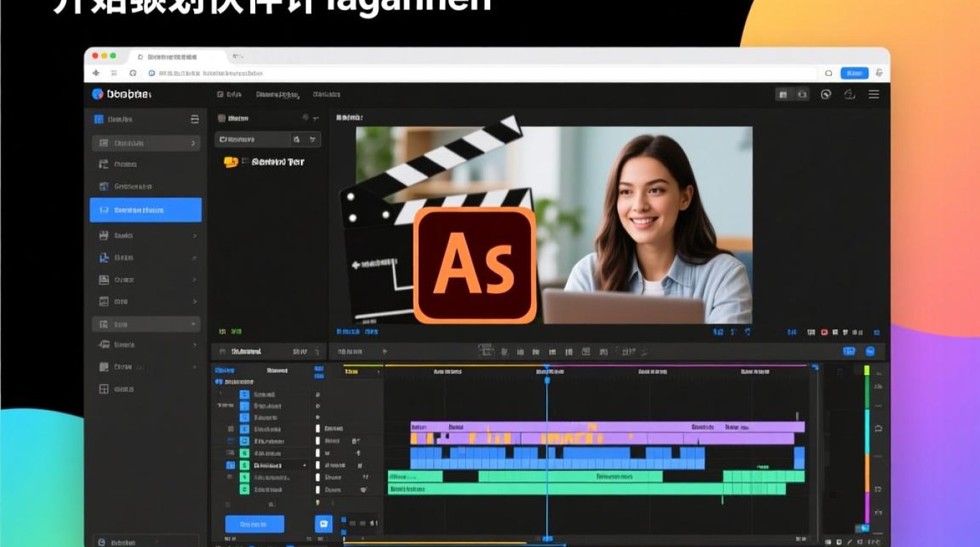980x547 pixels.
Task: Click the round icon beside the header view toggle
Action: point(825,94)
